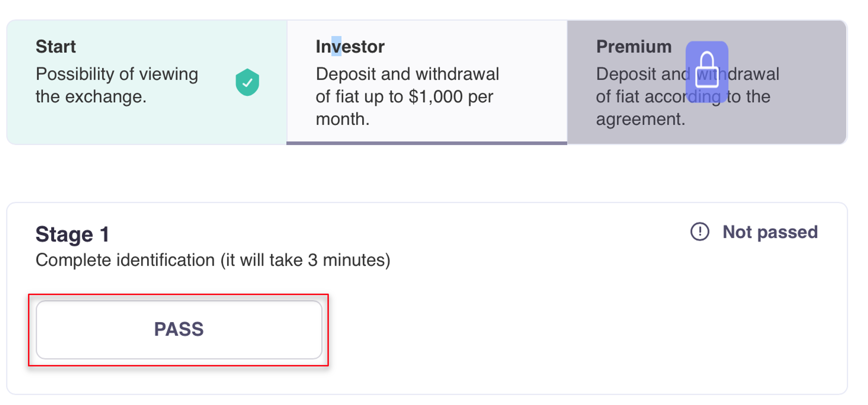868x405 pixels.
Task: Click Investor's "Deposit and withdrawal" line
Action: (407, 74)
